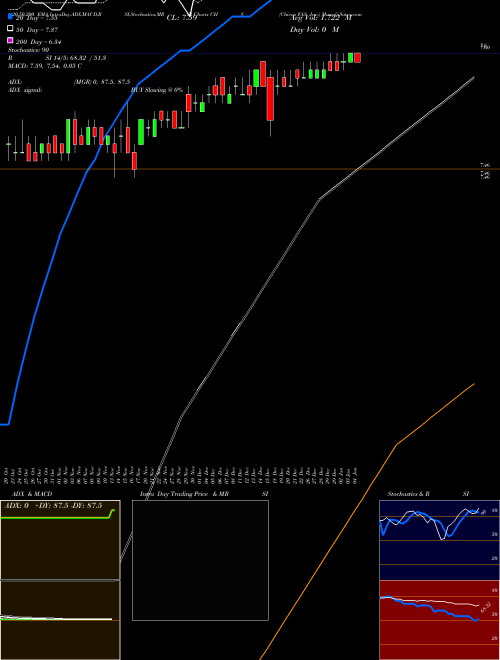Click the '(MGR) 0, 87.5, 87.5' ADX values
Image resolution: width=500 pixels, height=660 pixels.
tap(102, 82)
